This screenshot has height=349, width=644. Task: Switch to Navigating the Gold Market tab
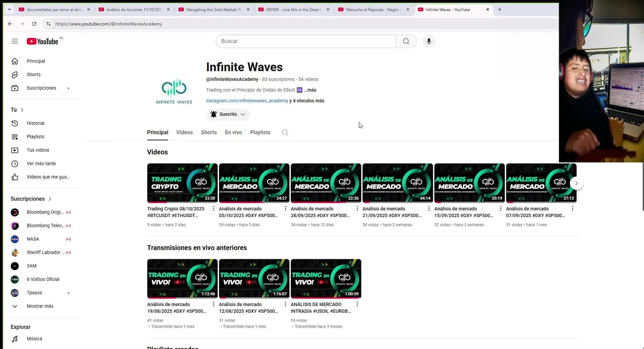click(214, 9)
